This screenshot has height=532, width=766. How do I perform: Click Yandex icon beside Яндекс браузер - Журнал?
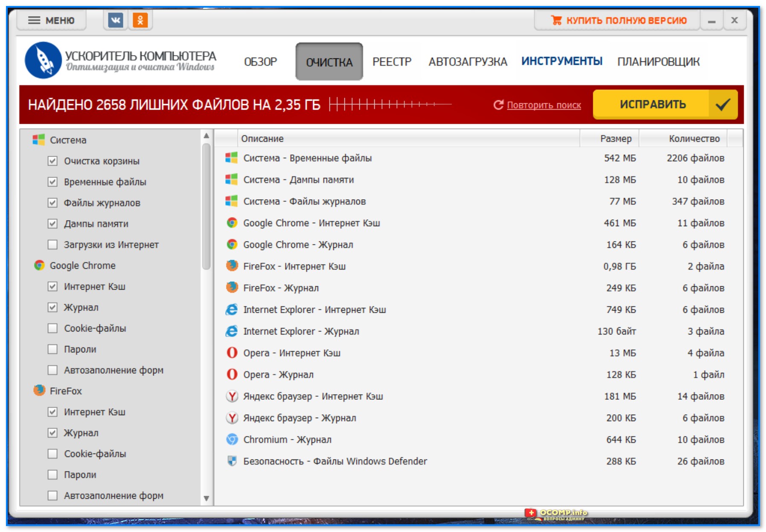[x=232, y=418]
